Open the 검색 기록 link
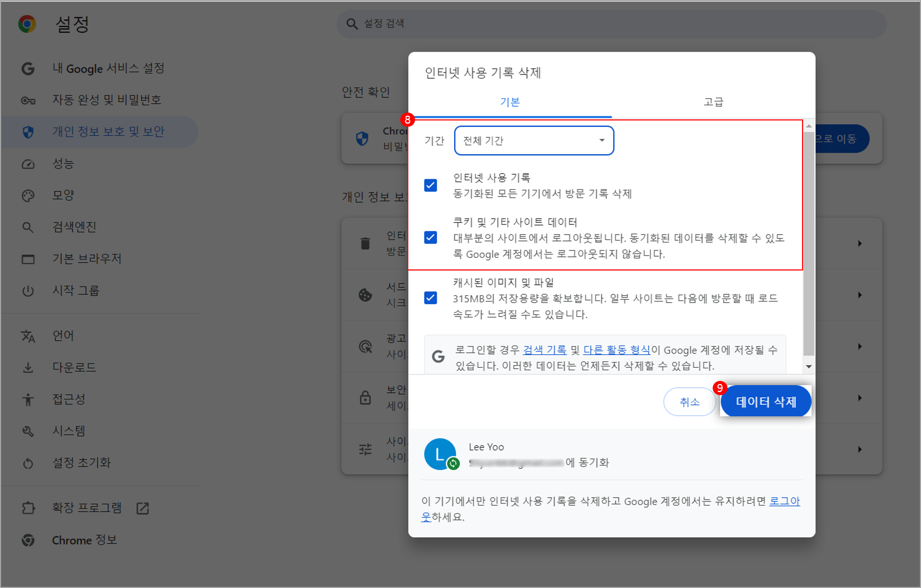921x588 pixels. click(x=545, y=349)
